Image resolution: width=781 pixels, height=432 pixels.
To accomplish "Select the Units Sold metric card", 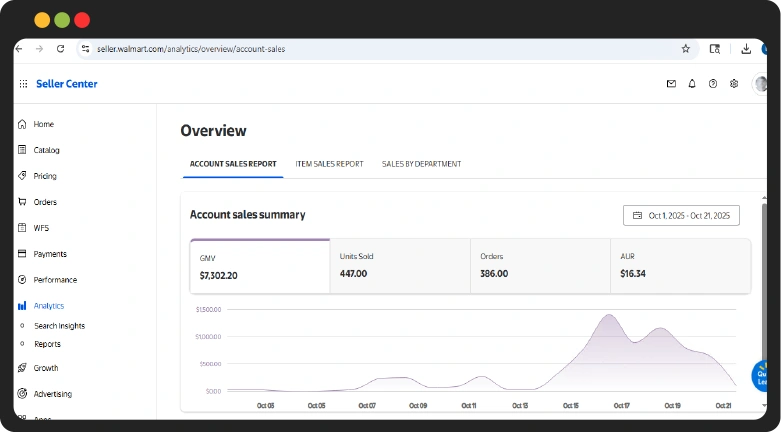I will click(400, 266).
